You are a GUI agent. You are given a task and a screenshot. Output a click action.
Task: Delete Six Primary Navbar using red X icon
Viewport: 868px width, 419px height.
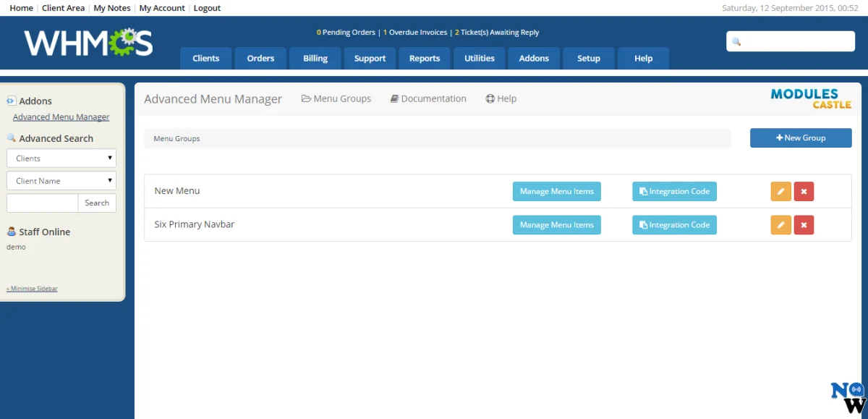click(804, 225)
